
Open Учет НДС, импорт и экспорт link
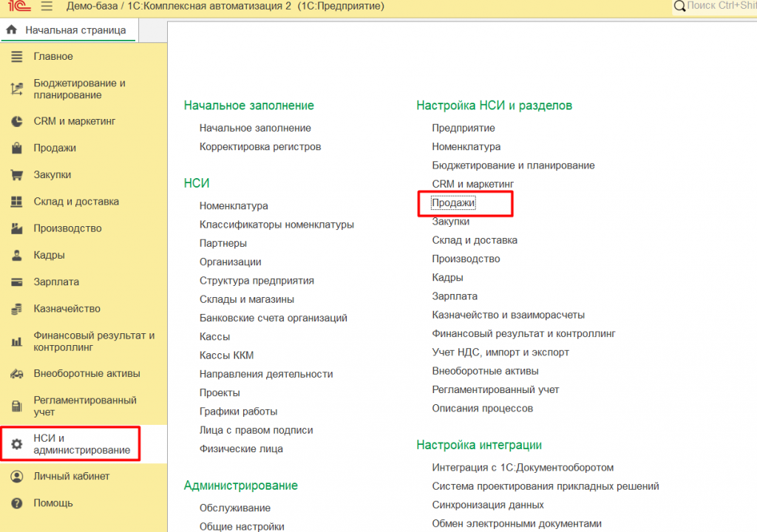tap(500, 352)
